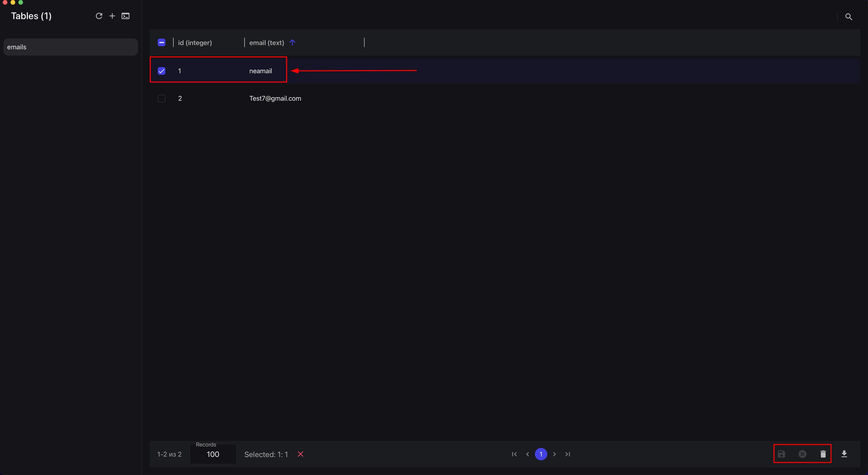The width and height of the screenshot is (868, 475).
Task: Click the 'Selected: 1: 1' status text
Action: (x=266, y=454)
